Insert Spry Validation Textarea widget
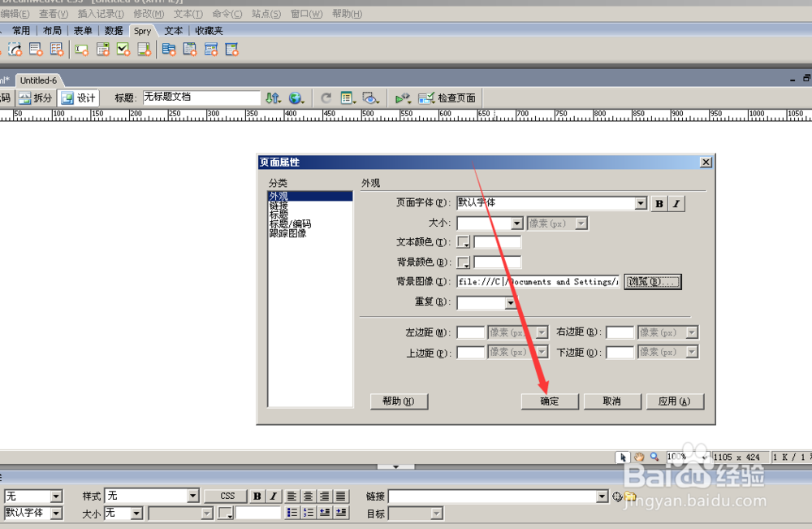Image resolution: width=812 pixels, height=529 pixels. click(144, 50)
